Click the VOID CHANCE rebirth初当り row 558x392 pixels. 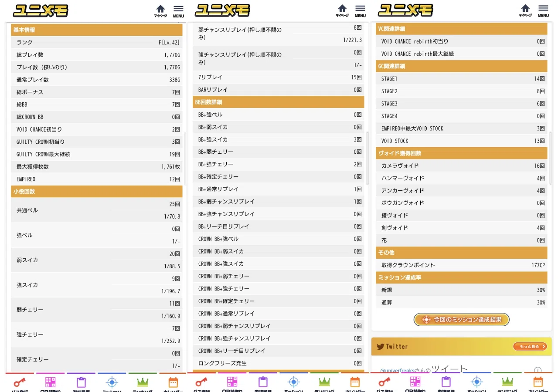462,41
